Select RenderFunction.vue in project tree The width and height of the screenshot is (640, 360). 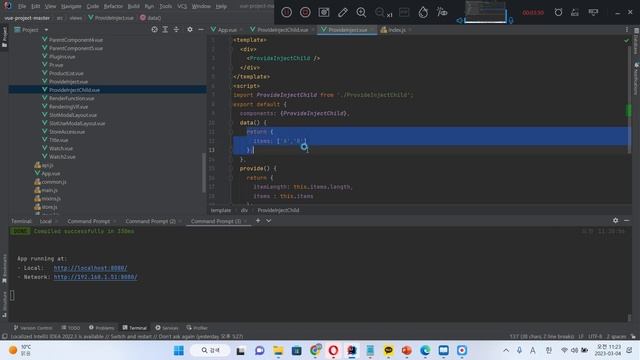(x=71, y=98)
